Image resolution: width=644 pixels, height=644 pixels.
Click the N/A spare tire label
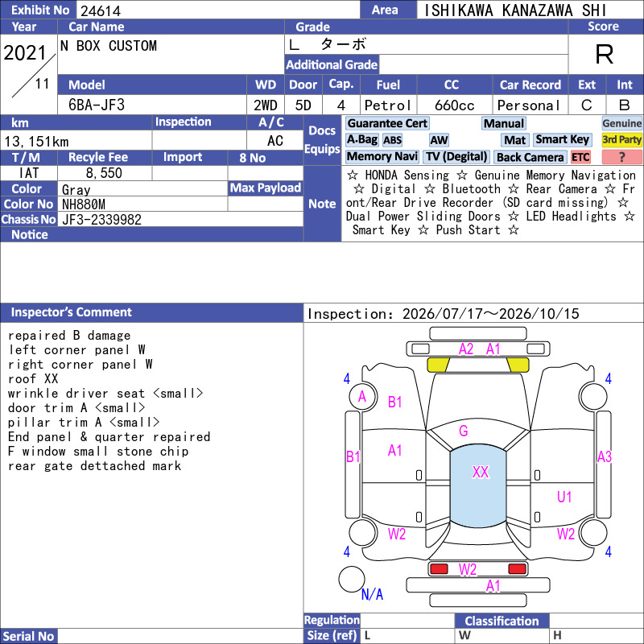click(372, 594)
